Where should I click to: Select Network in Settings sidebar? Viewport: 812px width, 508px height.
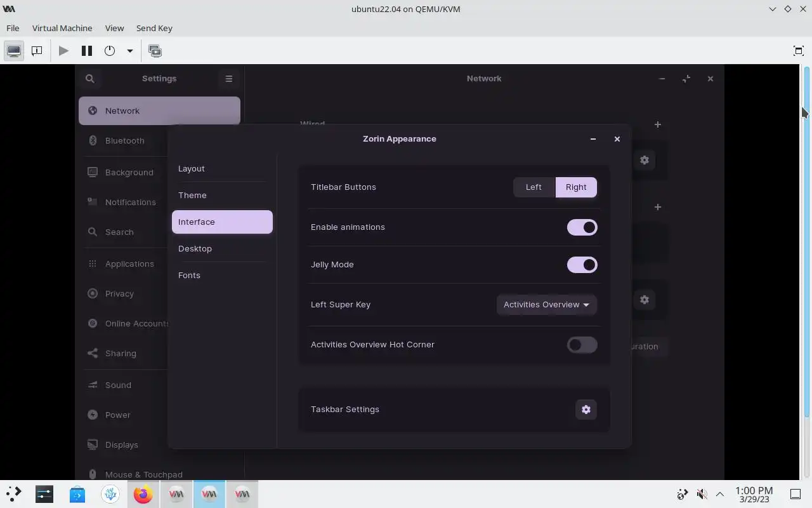click(x=159, y=110)
